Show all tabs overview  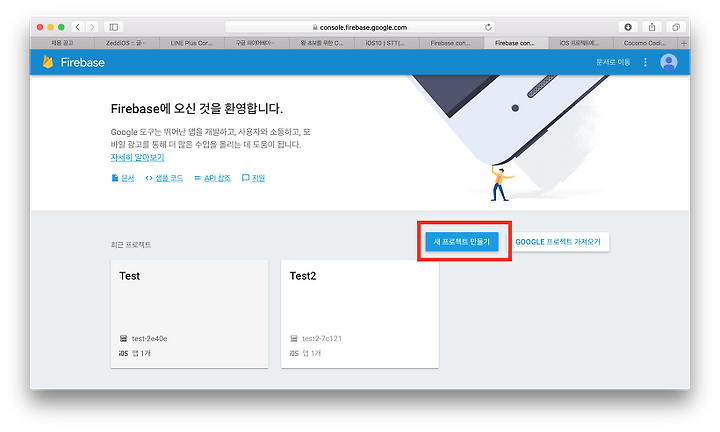[x=676, y=27]
